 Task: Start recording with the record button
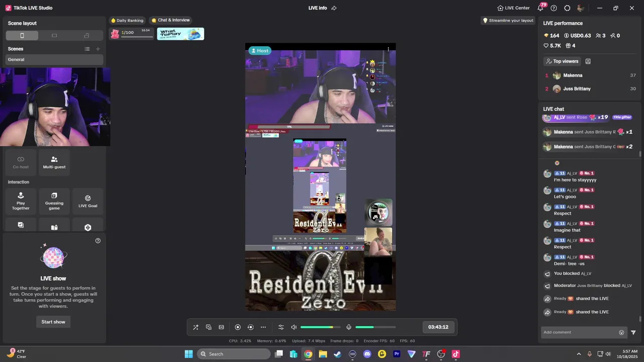238,327
